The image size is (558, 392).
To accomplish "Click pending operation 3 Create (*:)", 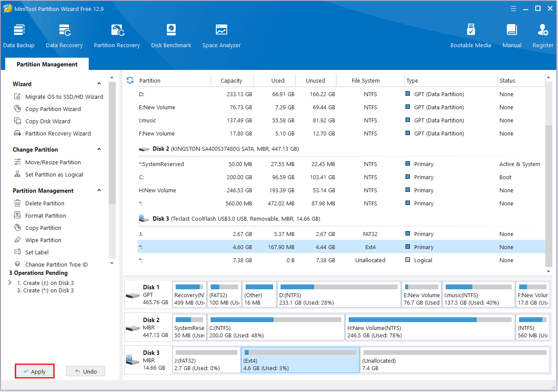I will [x=45, y=291].
